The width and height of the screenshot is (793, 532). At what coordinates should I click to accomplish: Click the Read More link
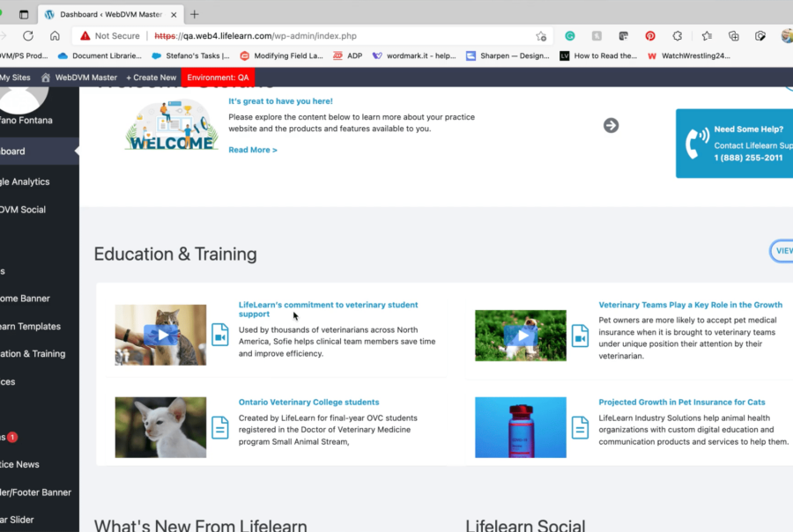[253, 150]
